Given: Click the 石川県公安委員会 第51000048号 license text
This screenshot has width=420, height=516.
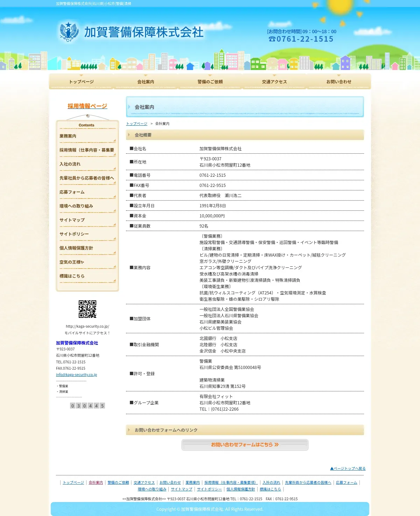Looking at the screenshot, I should 230,368.
